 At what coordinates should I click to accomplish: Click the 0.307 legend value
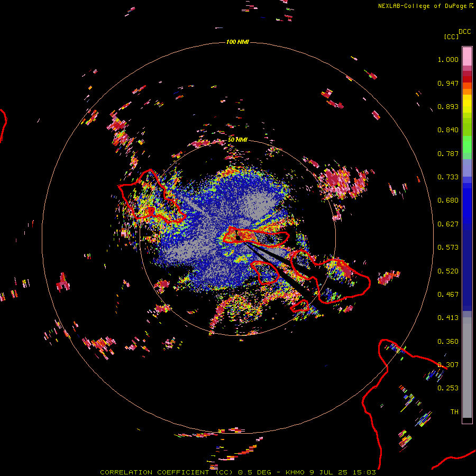click(448, 365)
